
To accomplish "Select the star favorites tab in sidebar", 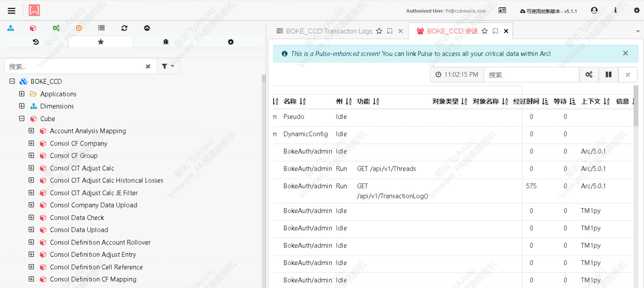I will click(101, 42).
